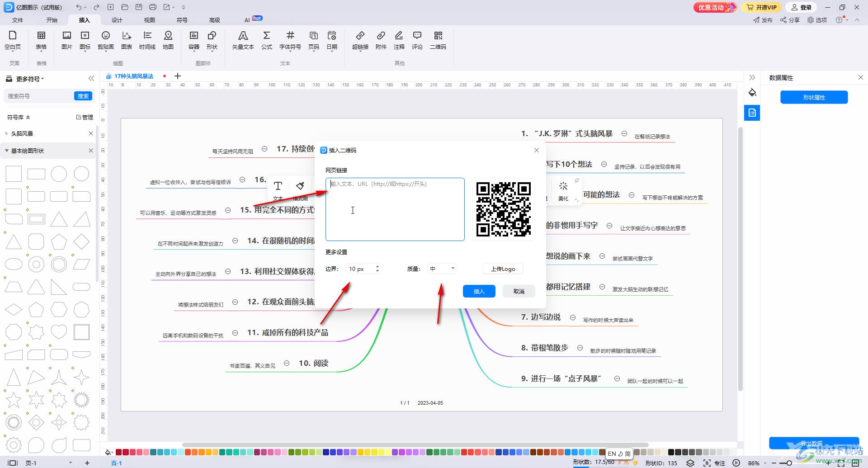
Task: Switch to the 开始 ribbon tab
Action: 52,20
